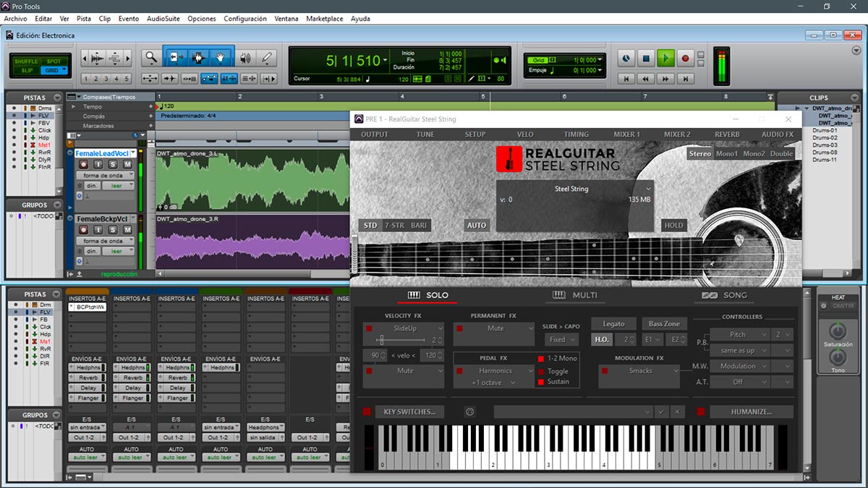Open the HUMANIZE... button
This screenshot has height=488, width=868.
pyautogui.click(x=751, y=412)
